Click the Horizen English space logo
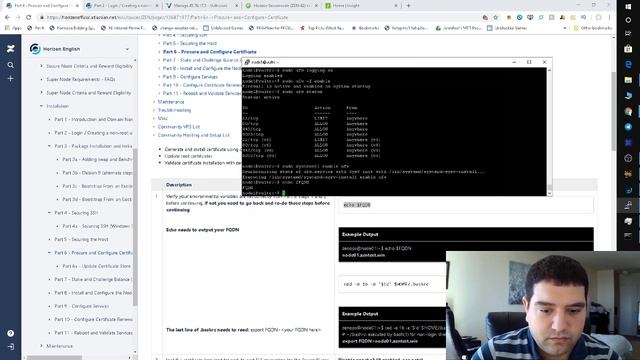The height and width of the screenshot is (360, 640). (35, 49)
